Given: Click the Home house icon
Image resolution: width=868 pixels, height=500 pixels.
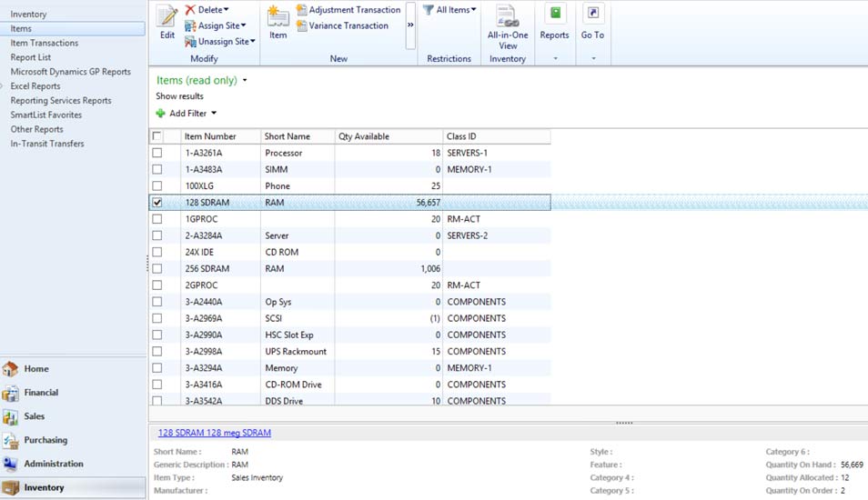Looking at the screenshot, I should [x=11, y=369].
